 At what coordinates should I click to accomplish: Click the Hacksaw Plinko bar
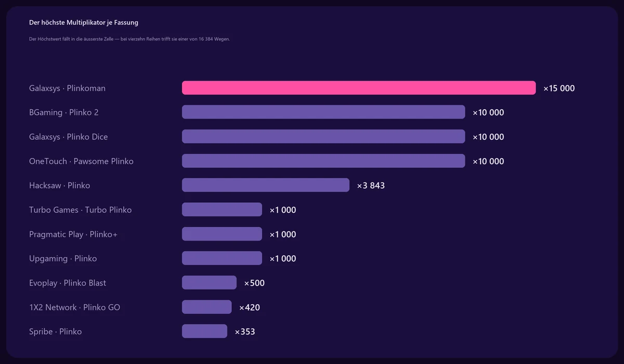pyautogui.click(x=266, y=185)
